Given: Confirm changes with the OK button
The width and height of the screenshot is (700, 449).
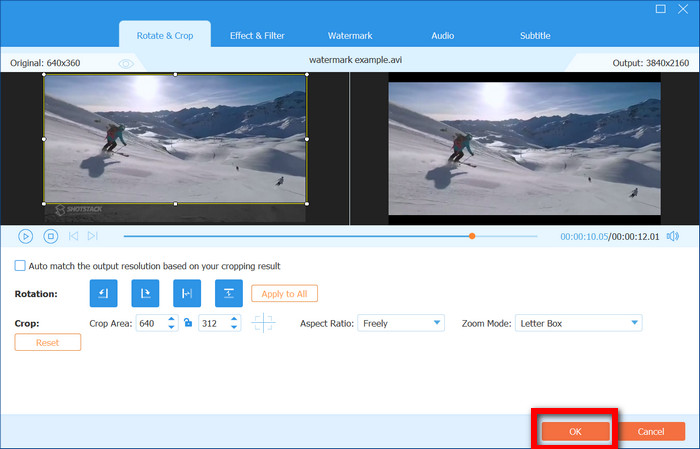Looking at the screenshot, I should (x=575, y=431).
